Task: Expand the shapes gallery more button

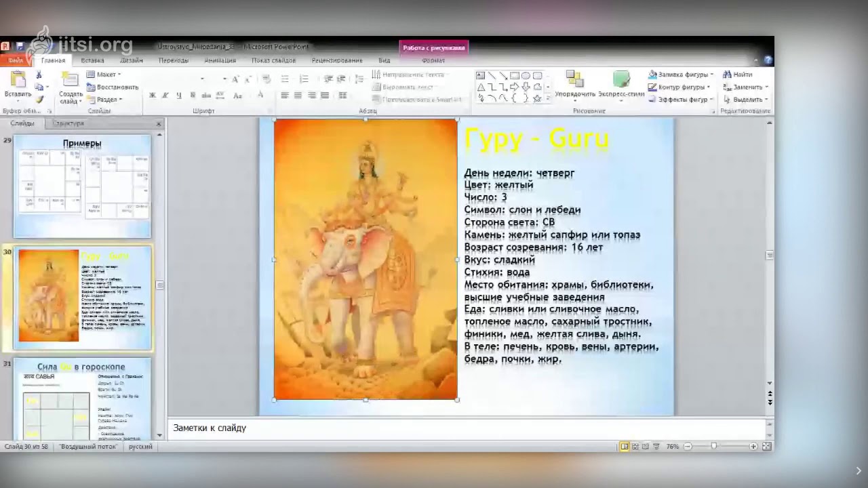Action: tap(548, 99)
